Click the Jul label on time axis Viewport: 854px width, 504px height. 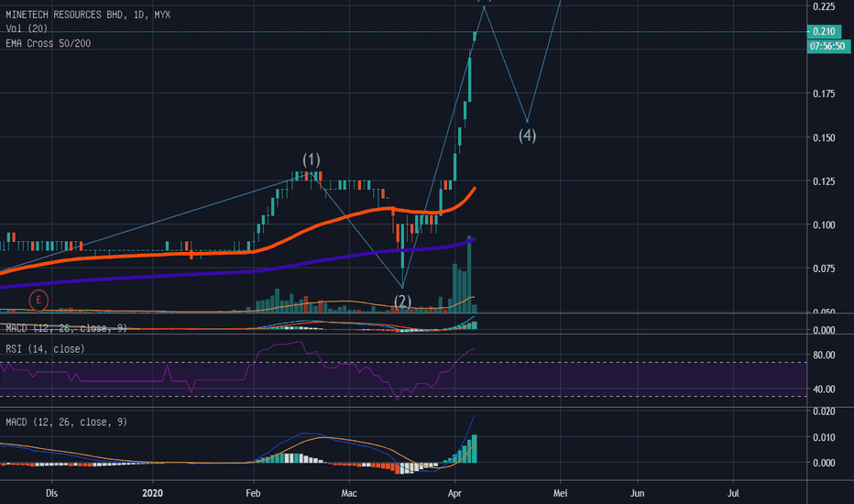coord(733,493)
